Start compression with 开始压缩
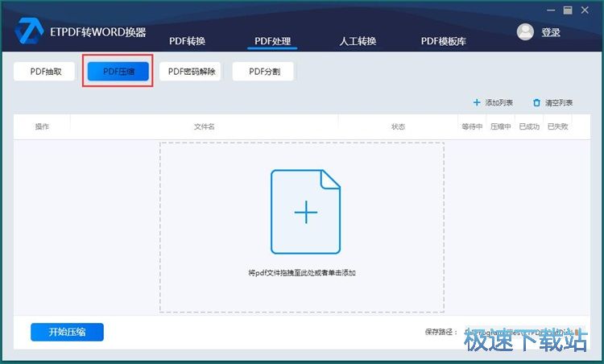604x364 pixels. 67,332
